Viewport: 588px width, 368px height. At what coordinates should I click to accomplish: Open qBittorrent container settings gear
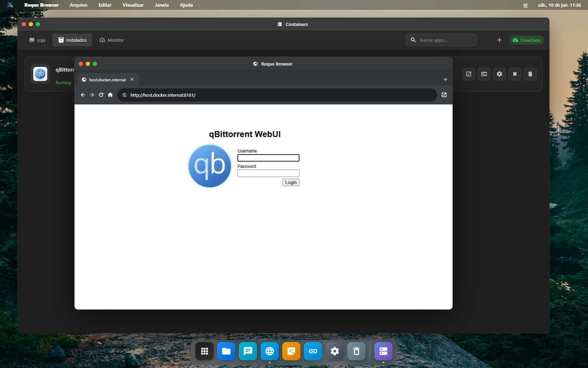(x=499, y=74)
